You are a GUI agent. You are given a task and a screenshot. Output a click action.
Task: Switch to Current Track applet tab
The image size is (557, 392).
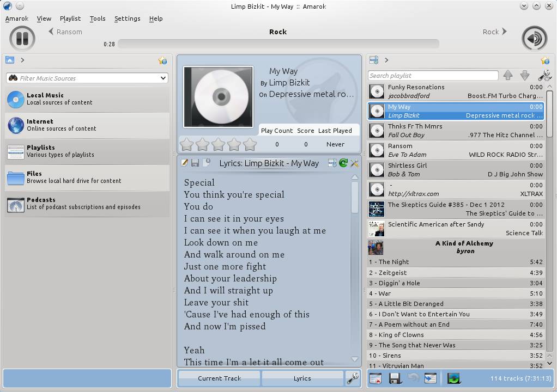(x=219, y=378)
